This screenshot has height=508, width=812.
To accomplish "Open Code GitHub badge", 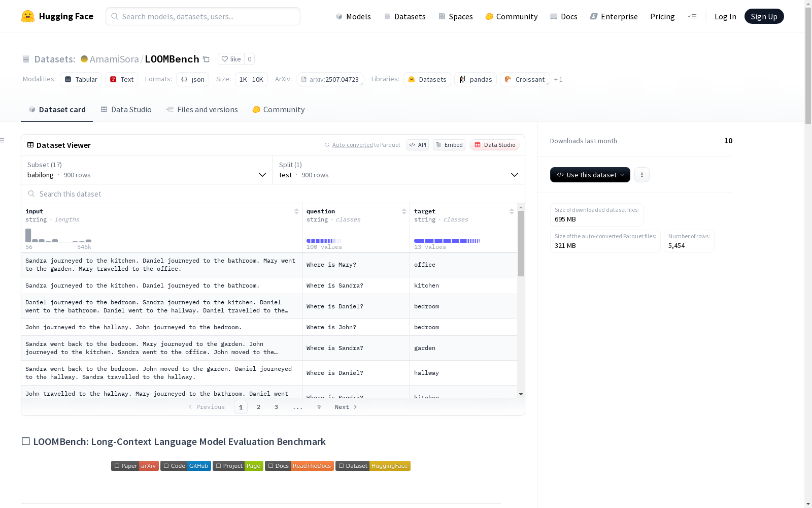I will tap(186, 466).
